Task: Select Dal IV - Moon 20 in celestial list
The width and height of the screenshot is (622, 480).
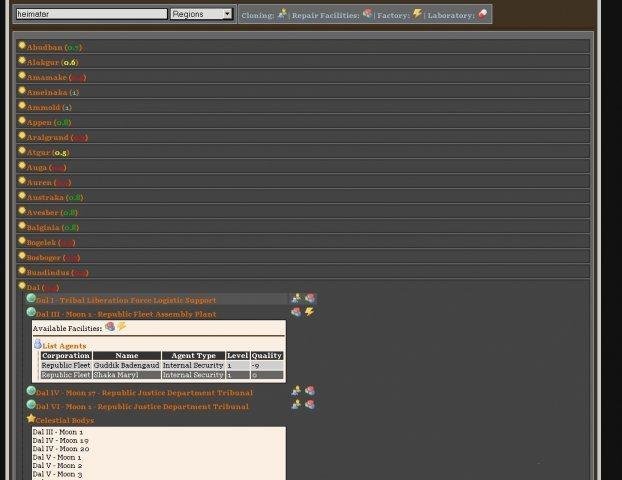Action: pyautogui.click(x=61, y=449)
